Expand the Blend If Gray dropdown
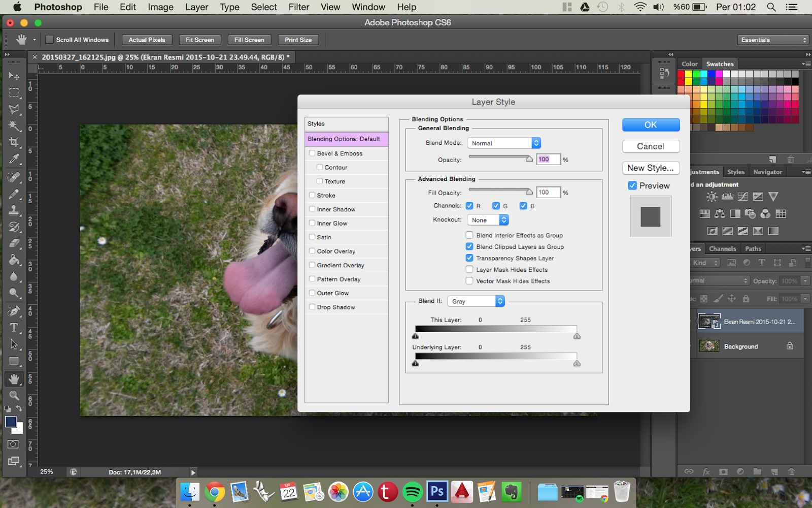The image size is (812, 508). click(x=476, y=301)
